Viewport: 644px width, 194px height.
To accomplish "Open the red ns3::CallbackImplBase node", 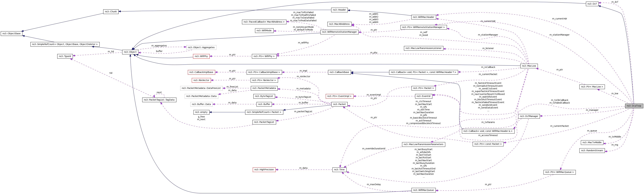I will 201,72.
